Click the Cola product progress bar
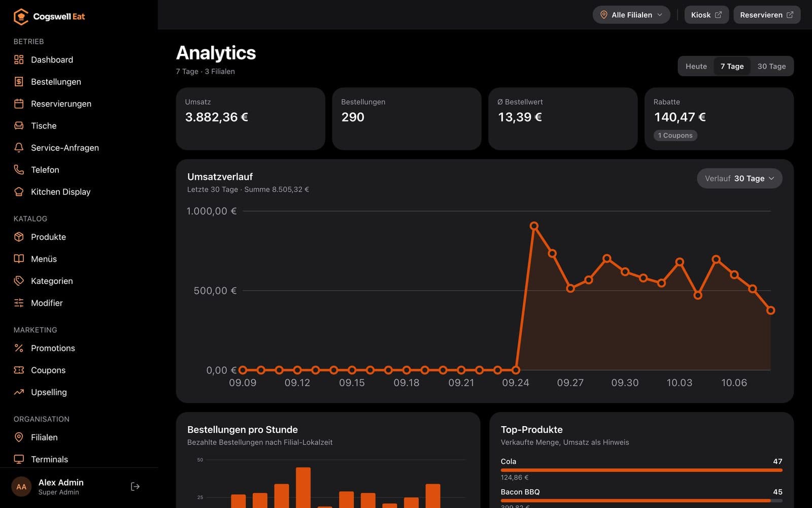The height and width of the screenshot is (508, 812). click(641, 470)
